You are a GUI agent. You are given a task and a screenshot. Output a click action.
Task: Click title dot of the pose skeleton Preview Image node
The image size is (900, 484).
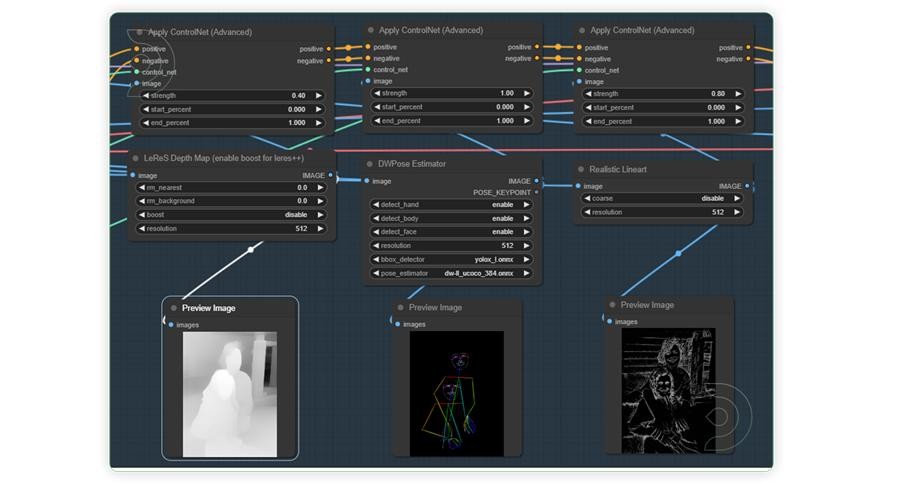[x=401, y=307]
